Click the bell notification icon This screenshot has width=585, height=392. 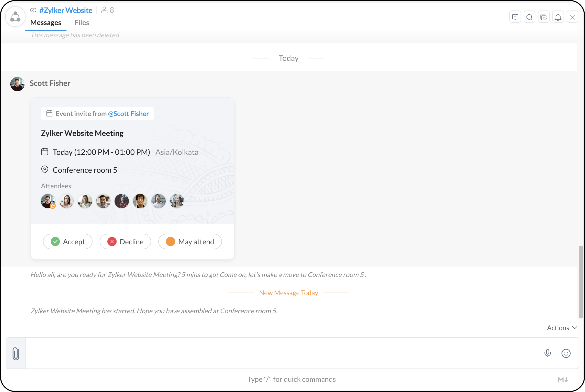(x=558, y=17)
